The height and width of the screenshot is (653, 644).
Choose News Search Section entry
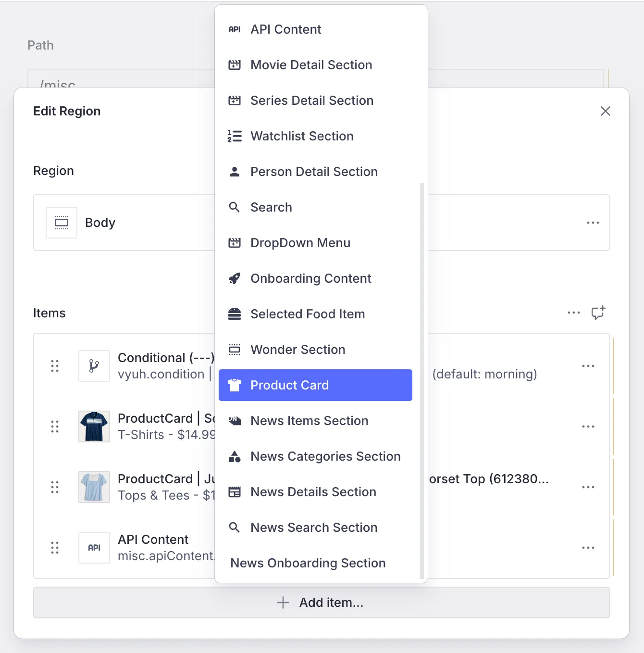313,527
